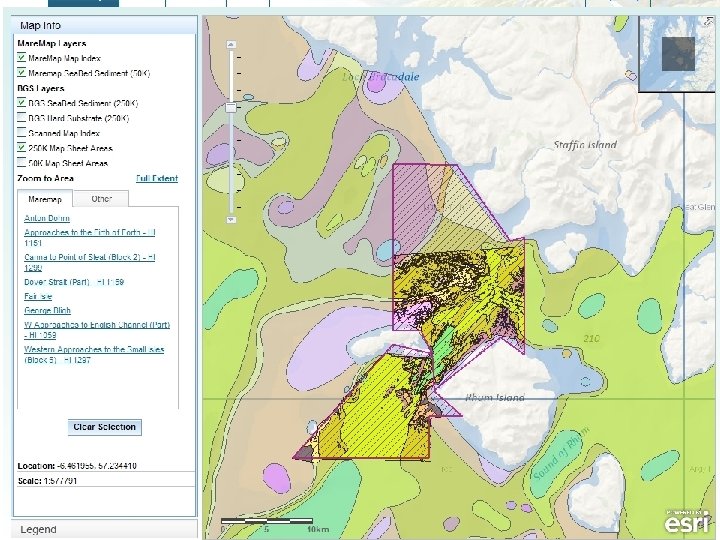Image resolution: width=720 pixels, height=540 pixels.
Task: Click the Rhum Island map label
Action: 495,397
